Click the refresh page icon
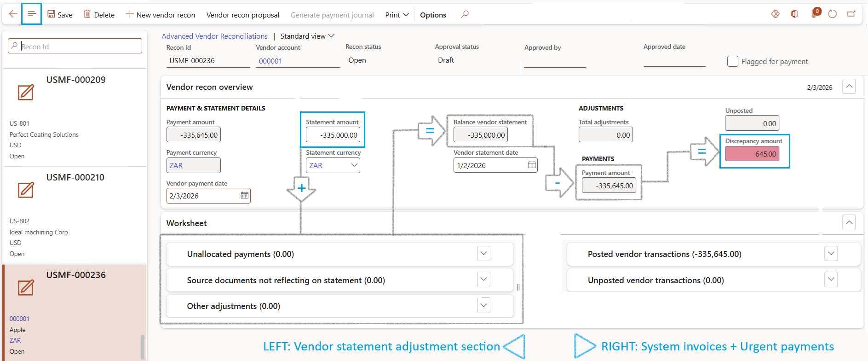868x361 pixels. (832, 14)
